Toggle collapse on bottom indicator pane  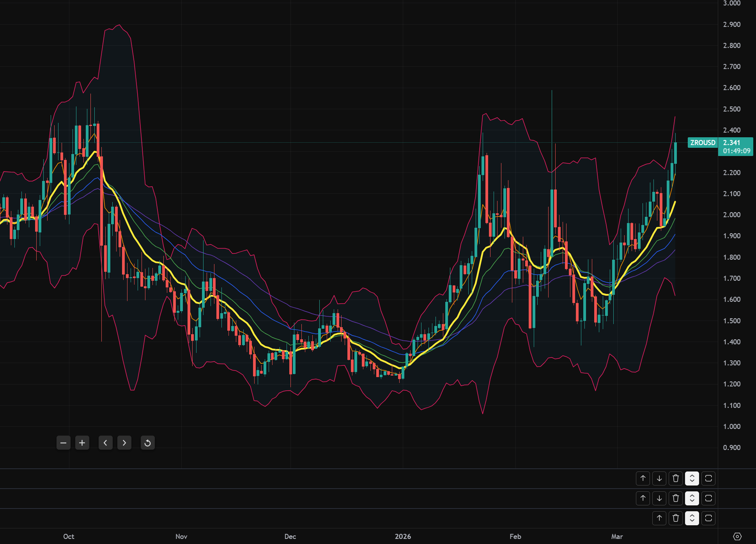[x=692, y=518]
